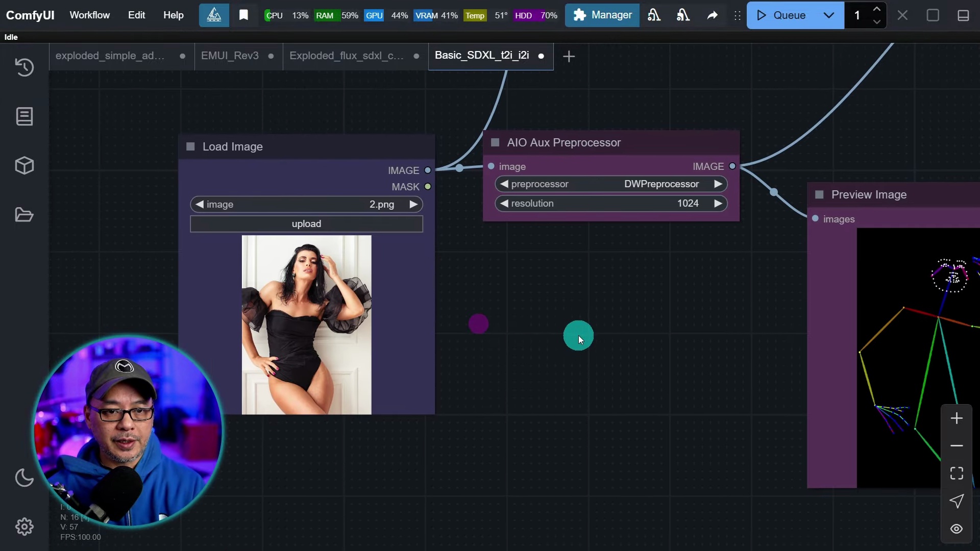Click the loaded photo thumbnail in Load Image
This screenshot has width=980, height=551.
(x=306, y=324)
